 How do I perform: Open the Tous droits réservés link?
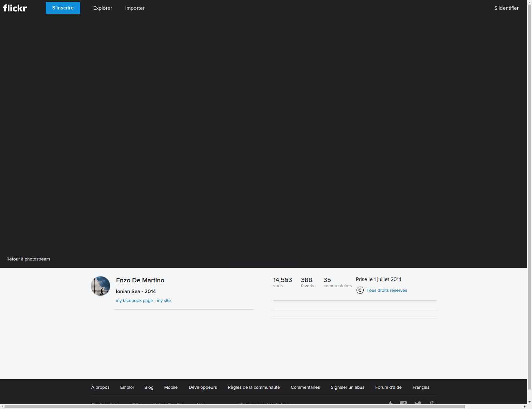[387, 291]
